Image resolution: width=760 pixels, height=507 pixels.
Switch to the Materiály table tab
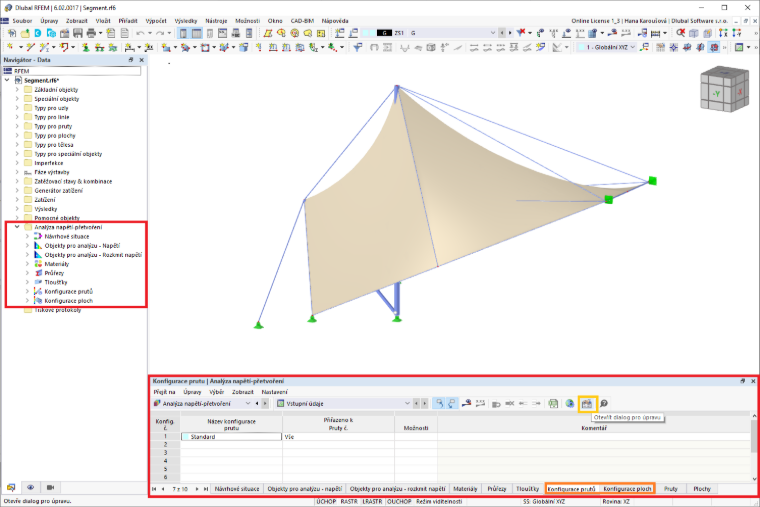click(465, 489)
